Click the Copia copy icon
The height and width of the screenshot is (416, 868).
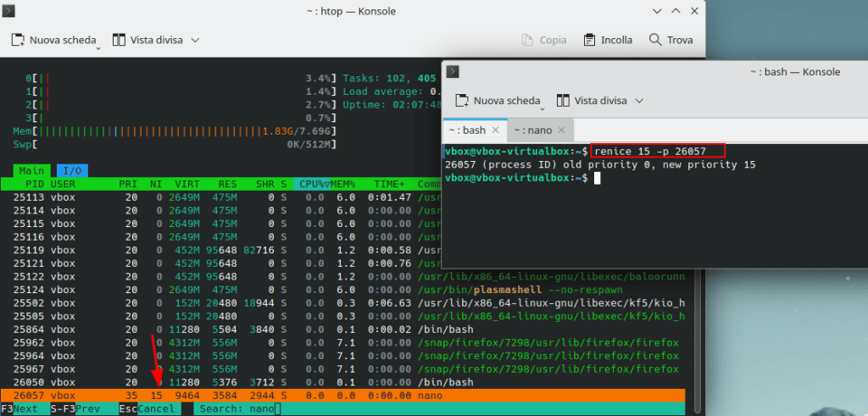click(542, 40)
